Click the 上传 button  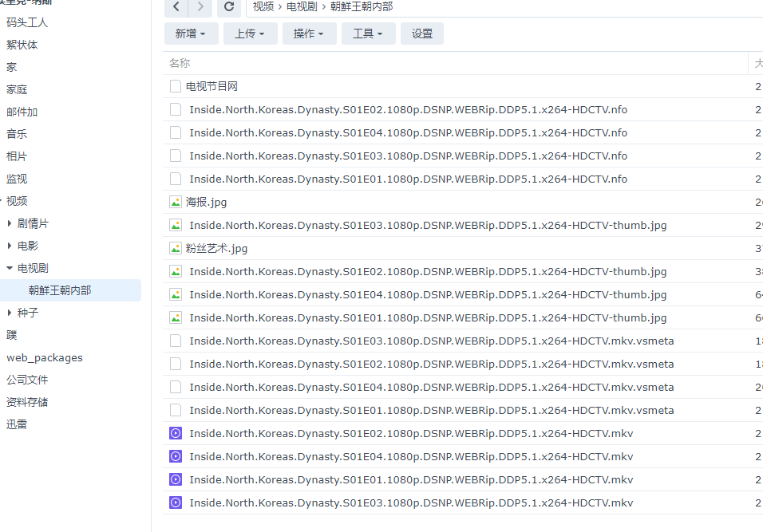tap(250, 33)
